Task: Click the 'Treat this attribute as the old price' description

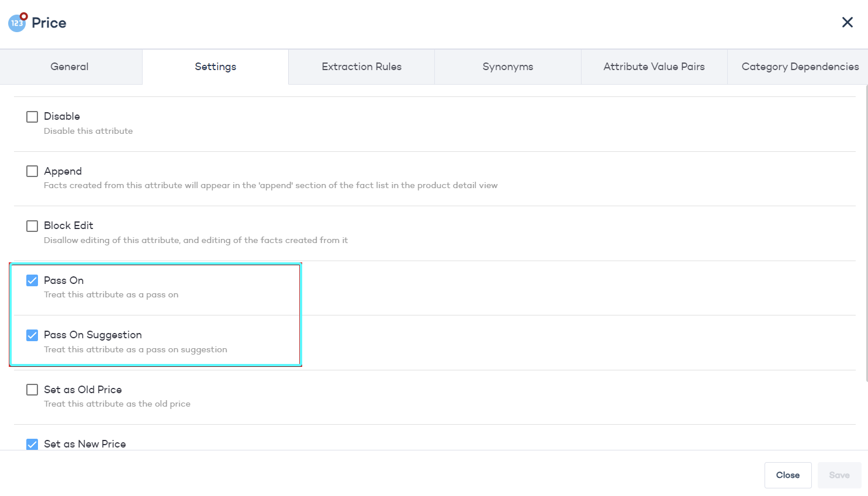Action: pyautogui.click(x=117, y=404)
